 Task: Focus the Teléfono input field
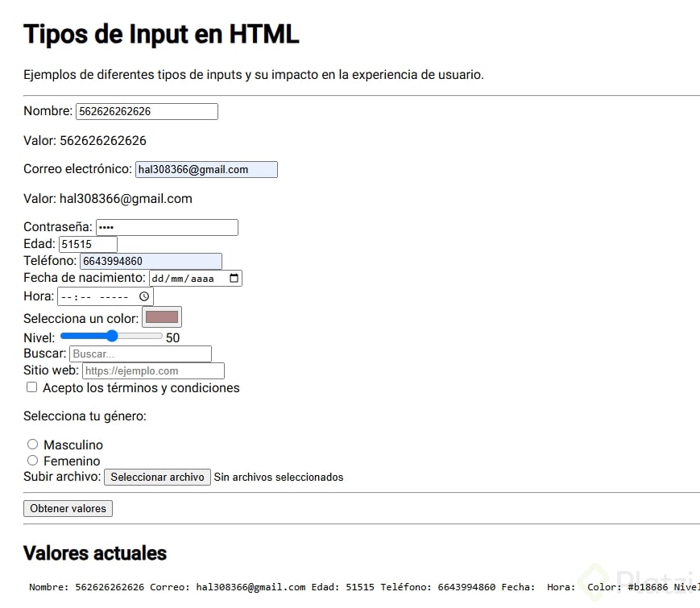[x=151, y=261]
